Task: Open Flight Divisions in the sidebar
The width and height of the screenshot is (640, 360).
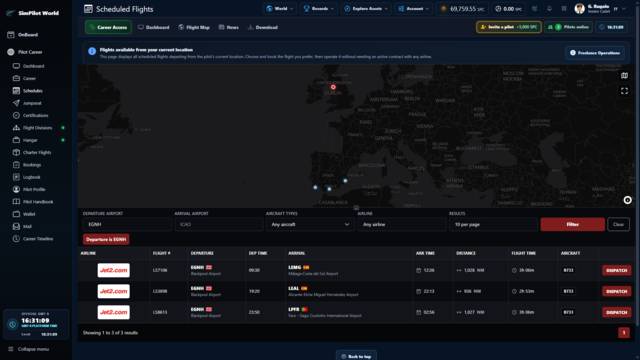Action: [x=33, y=128]
